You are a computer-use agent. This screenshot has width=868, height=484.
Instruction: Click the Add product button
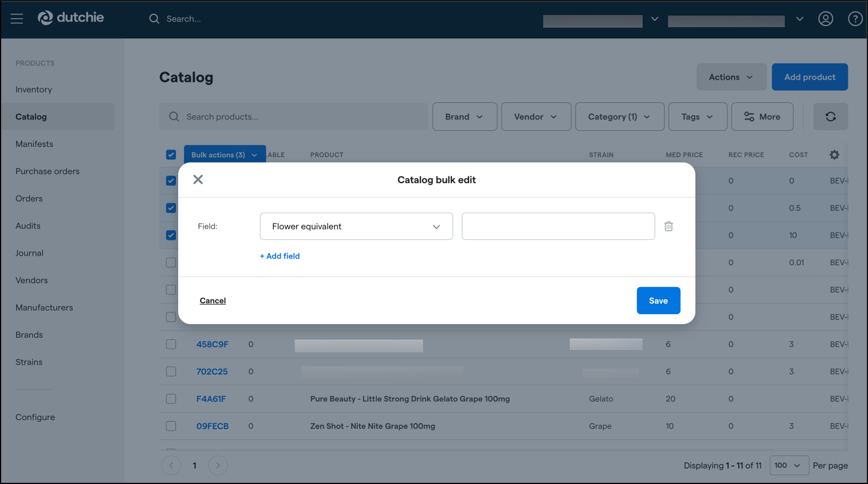[810, 77]
